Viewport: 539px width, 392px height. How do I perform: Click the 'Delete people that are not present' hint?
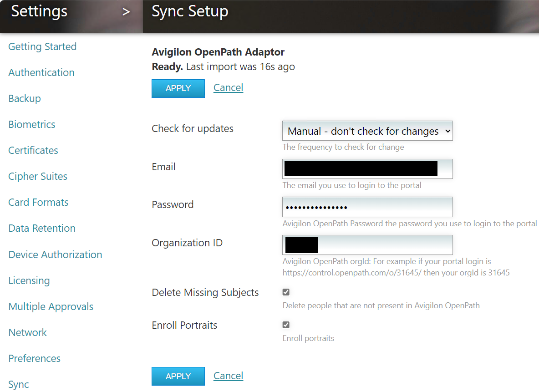(381, 305)
